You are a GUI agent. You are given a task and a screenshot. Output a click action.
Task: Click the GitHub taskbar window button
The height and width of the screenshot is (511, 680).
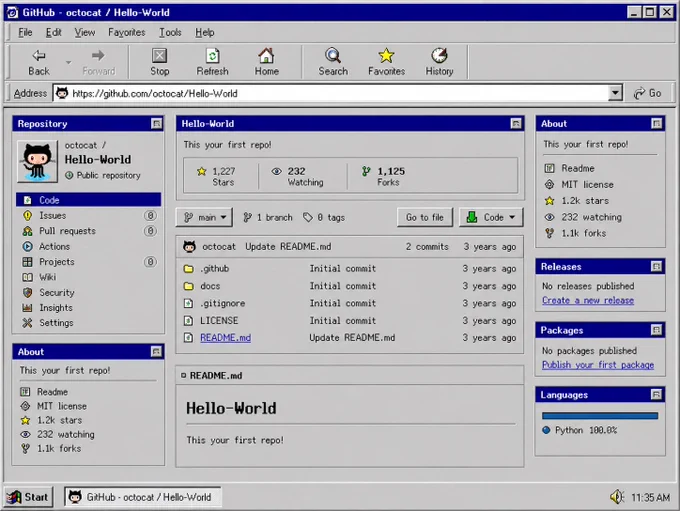[143, 497]
